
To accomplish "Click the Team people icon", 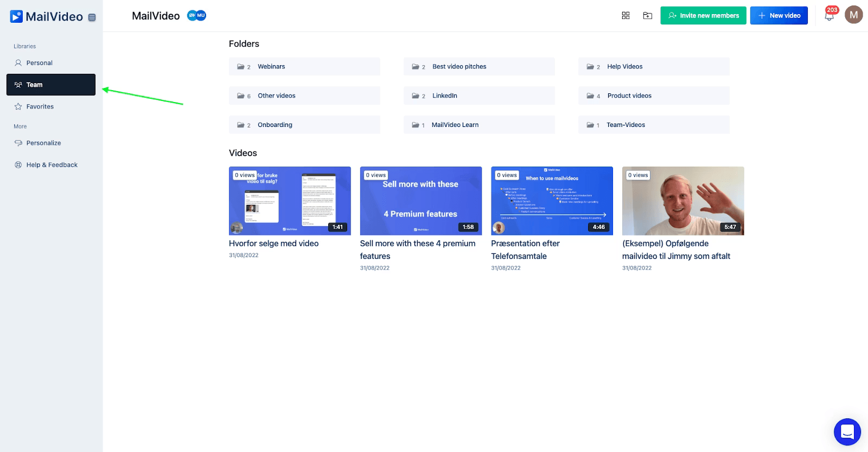I will [18, 85].
